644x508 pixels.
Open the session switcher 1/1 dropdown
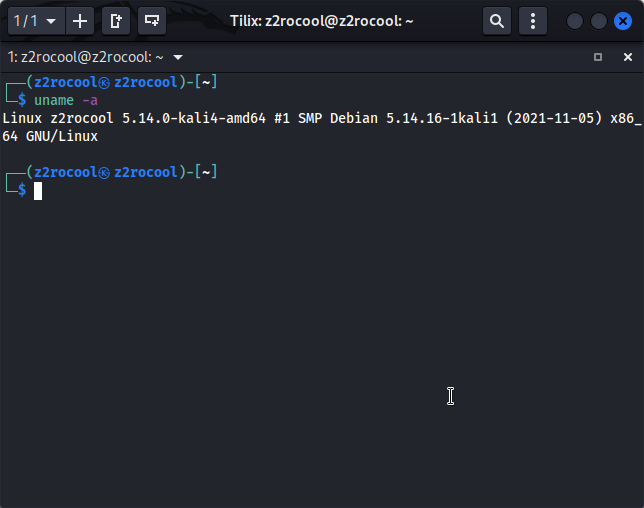coord(36,21)
